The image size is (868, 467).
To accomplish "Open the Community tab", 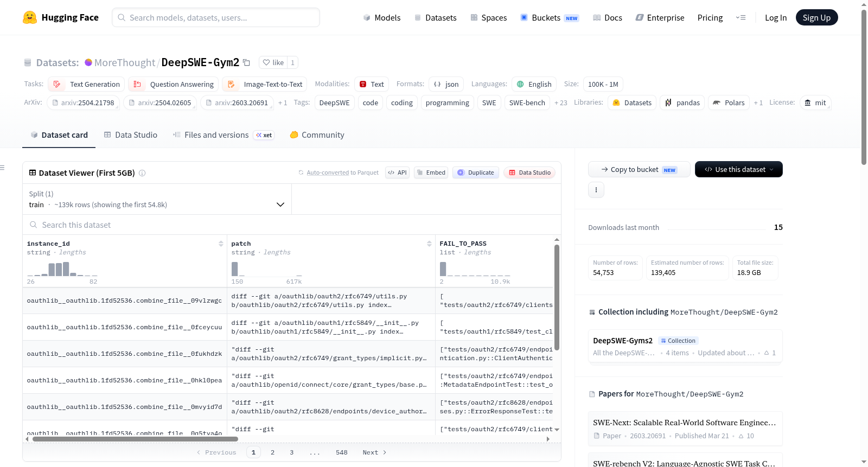I will click(317, 135).
